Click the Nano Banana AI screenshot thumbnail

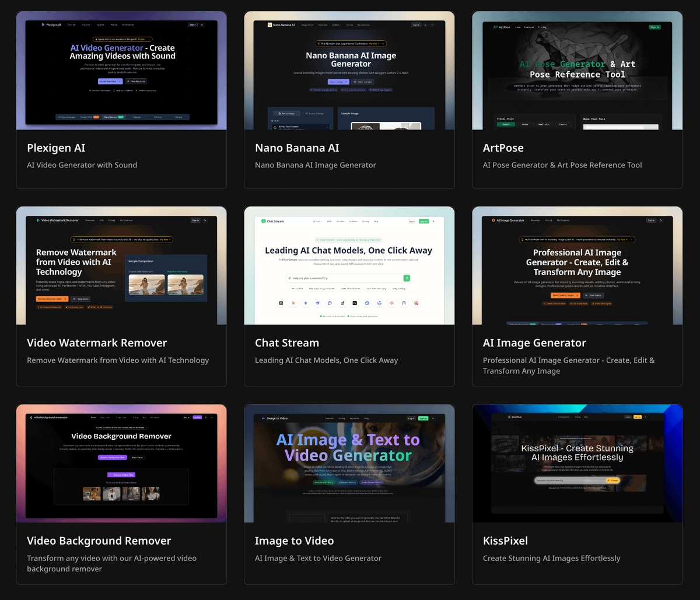(349, 71)
